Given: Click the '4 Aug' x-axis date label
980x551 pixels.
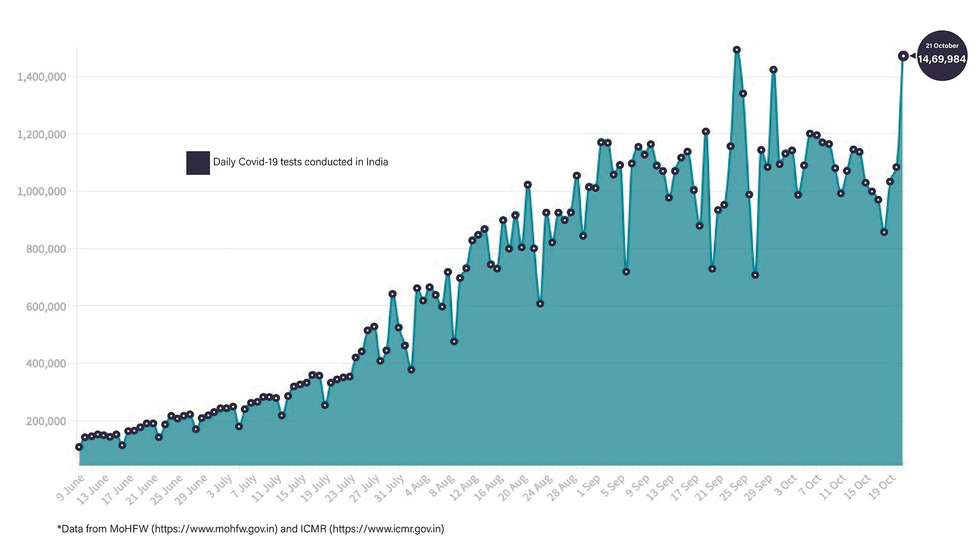Looking at the screenshot, I should [417, 486].
